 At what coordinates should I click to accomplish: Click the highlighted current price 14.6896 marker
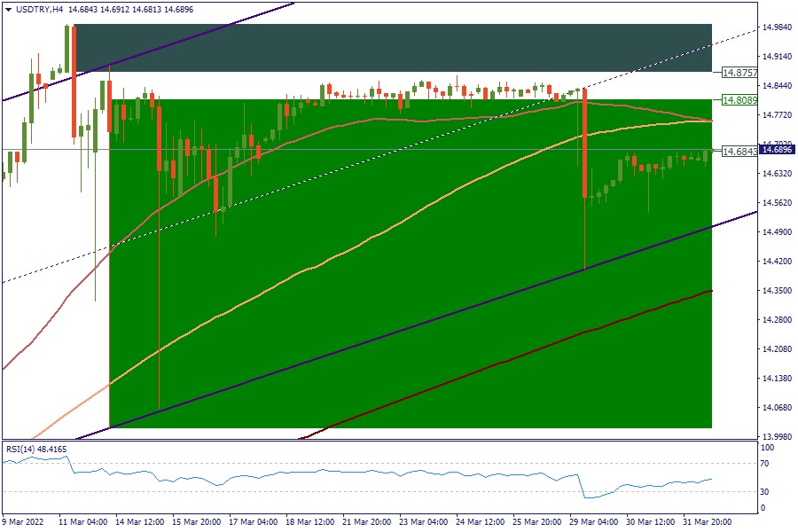(778, 150)
